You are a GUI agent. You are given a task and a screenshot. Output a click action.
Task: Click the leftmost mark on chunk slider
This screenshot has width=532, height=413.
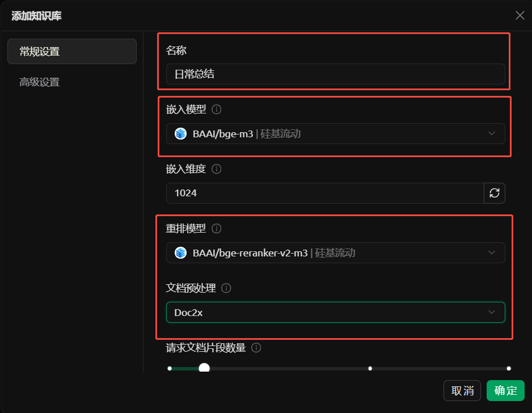click(x=170, y=369)
